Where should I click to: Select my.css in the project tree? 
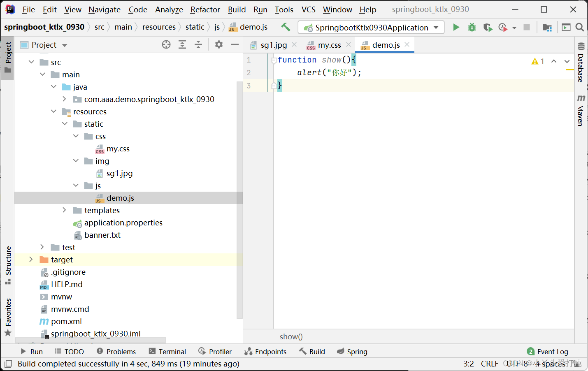pos(118,148)
